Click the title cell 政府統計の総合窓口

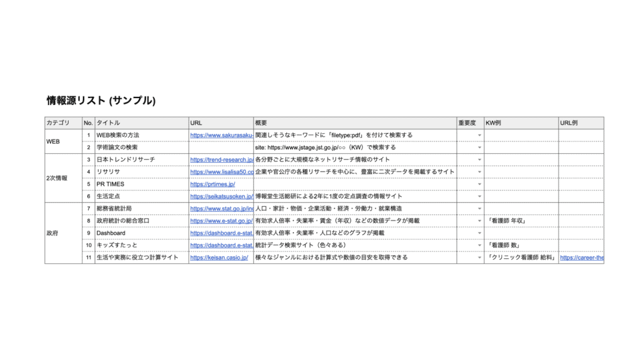(x=142, y=221)
